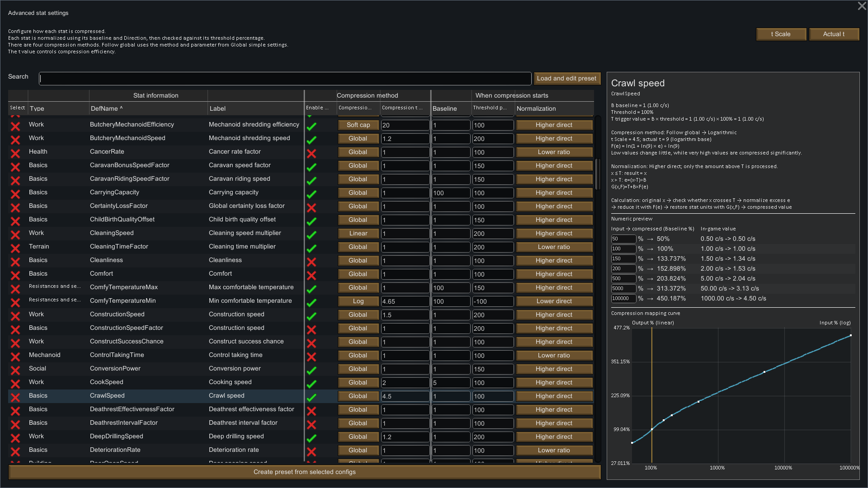Image resolution: width=868 pixels, height=488 pixels.
Task: Change Lower direct normalization for ComfyTemperatureMin
Action: (554, 301)
